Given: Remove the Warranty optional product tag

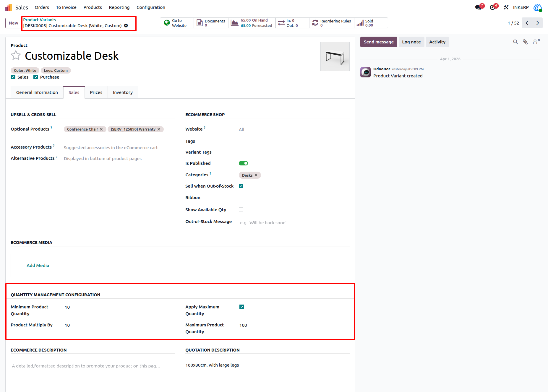Looking at the screenshot, I should (159, 129).
